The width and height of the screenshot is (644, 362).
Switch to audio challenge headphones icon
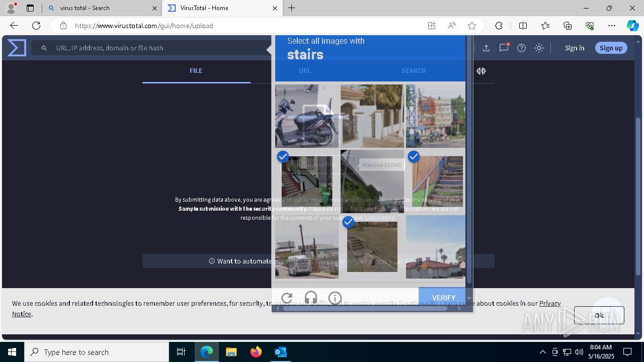pos(311,298)
